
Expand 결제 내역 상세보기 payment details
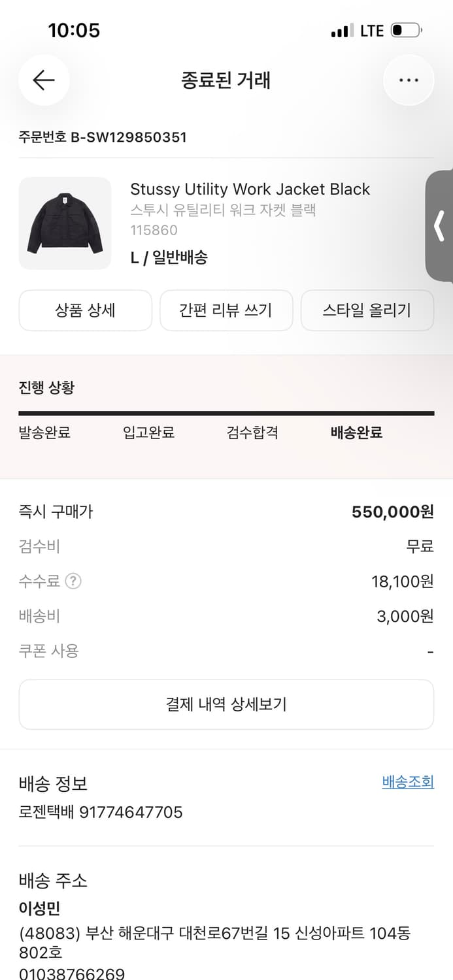pos(226,704)
